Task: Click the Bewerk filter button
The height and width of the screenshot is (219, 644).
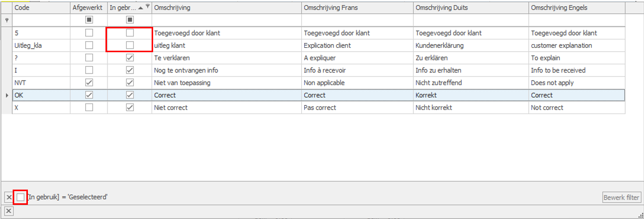Action: click(x=622, y=197)
